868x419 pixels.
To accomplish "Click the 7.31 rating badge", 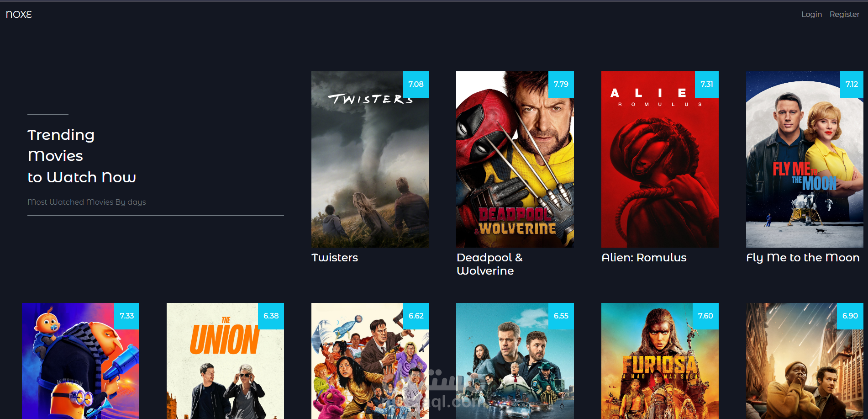I will (x=706, y=85).
